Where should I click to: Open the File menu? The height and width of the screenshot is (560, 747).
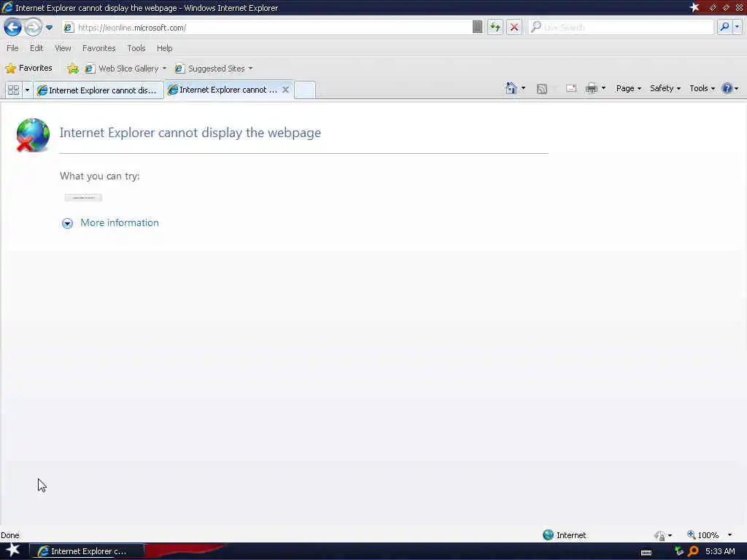12,48
